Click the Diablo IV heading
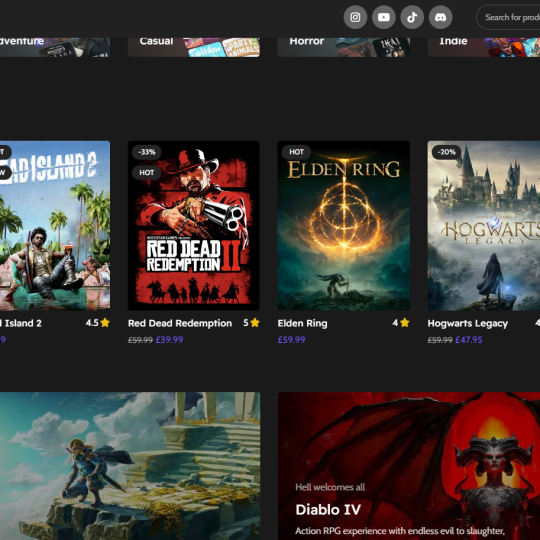This screenshot has width=540, height=540. (x=328, y=510)
